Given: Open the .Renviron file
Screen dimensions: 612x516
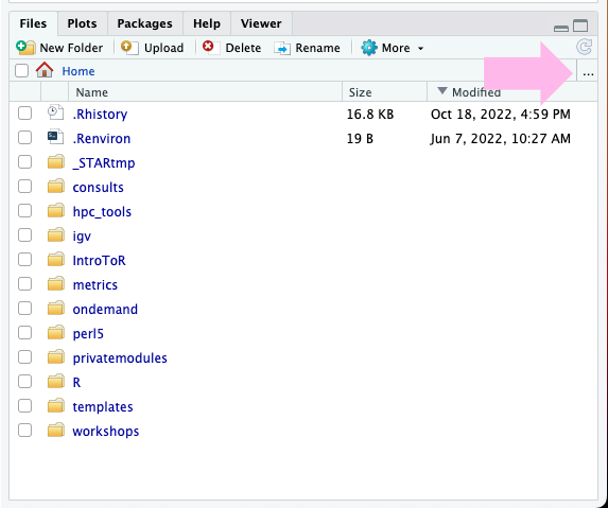Looking at the screenshot, I should point(101,139).
